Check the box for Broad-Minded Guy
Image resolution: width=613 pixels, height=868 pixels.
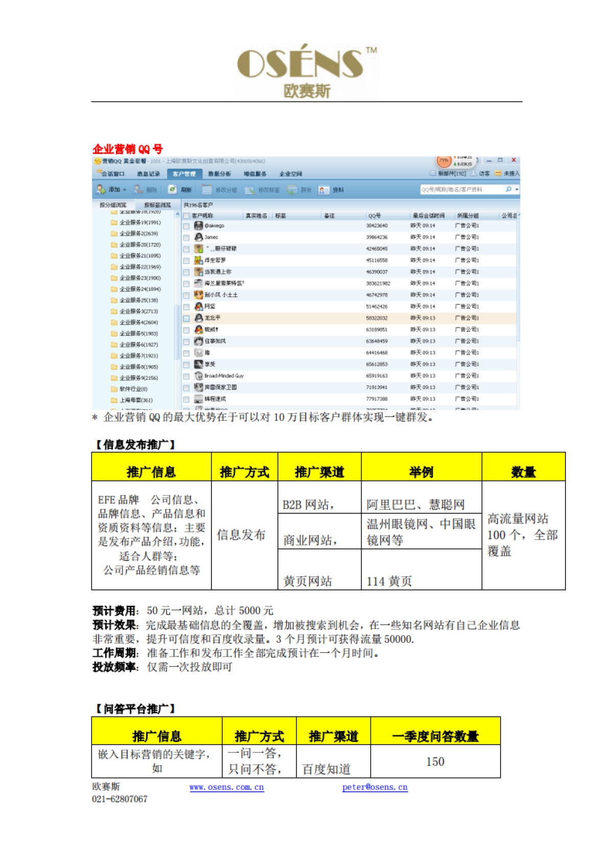[186, 376]
